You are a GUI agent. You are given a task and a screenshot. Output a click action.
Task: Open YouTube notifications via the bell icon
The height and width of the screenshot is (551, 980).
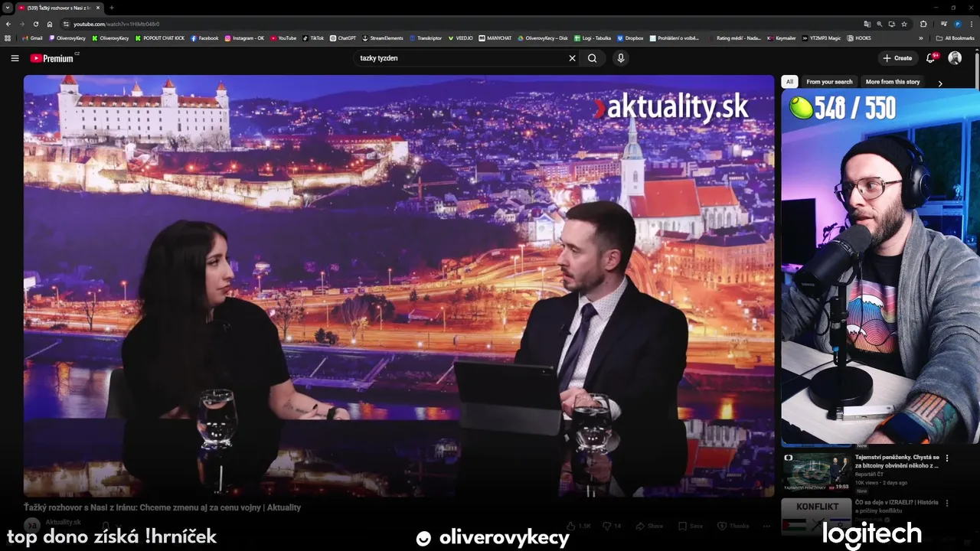tap(931, 58)
